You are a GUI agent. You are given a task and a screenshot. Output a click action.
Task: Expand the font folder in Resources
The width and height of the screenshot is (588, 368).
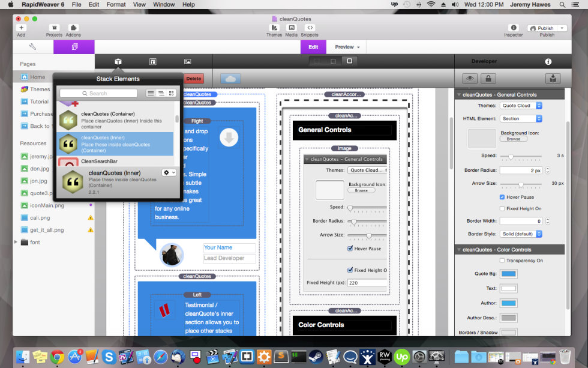click(x=16, y=242)
